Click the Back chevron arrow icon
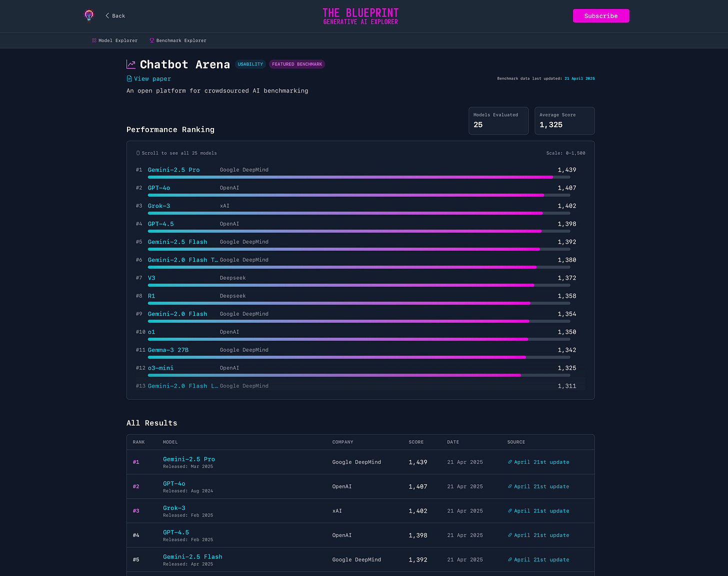The width and height of the screenshot is (728, 576). [x=107, y=15]
